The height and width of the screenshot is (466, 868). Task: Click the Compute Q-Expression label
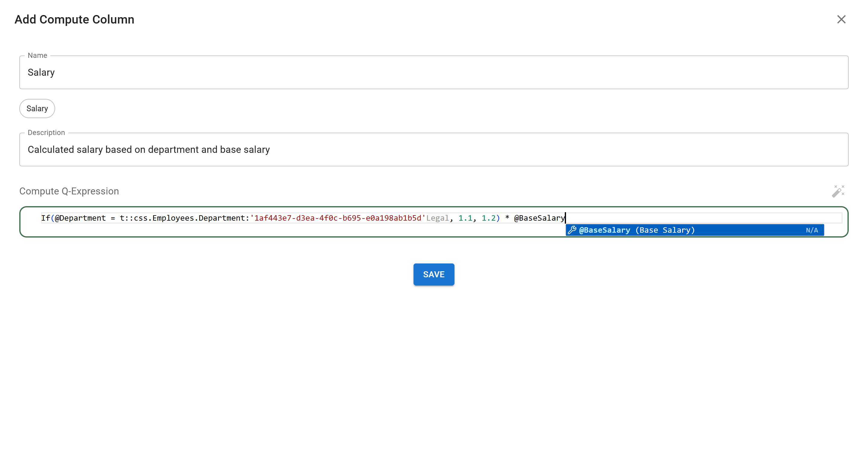pyautogui.click(x=69, y=191)
